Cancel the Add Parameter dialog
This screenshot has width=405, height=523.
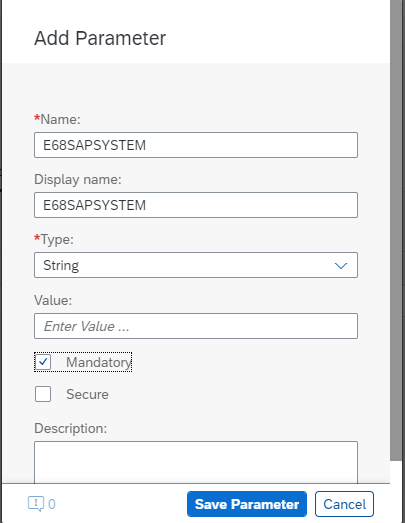coord(344,504)
